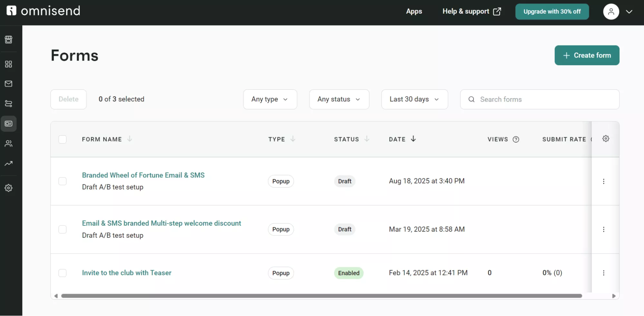Open the Last 30 days dropdown

(415, 99)
